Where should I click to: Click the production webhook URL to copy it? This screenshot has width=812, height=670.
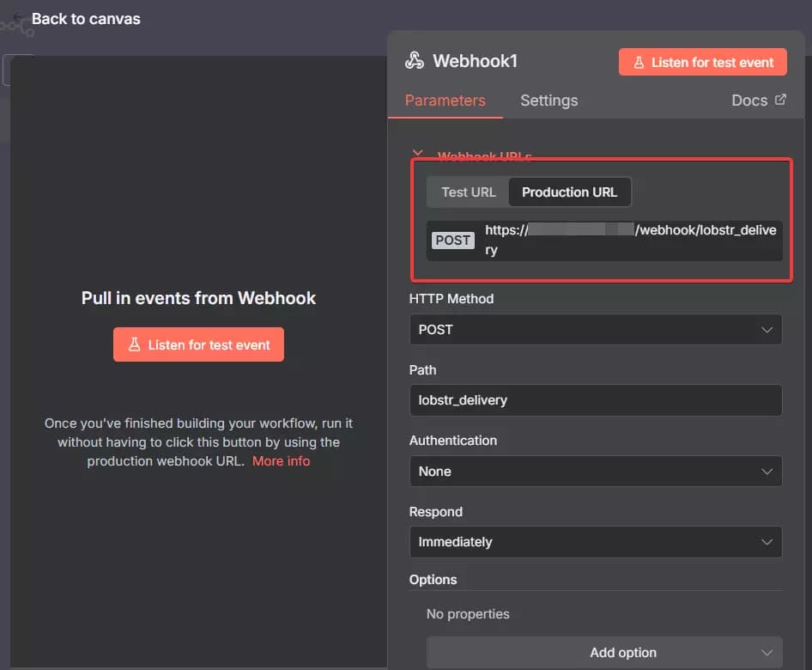(629, 240)
